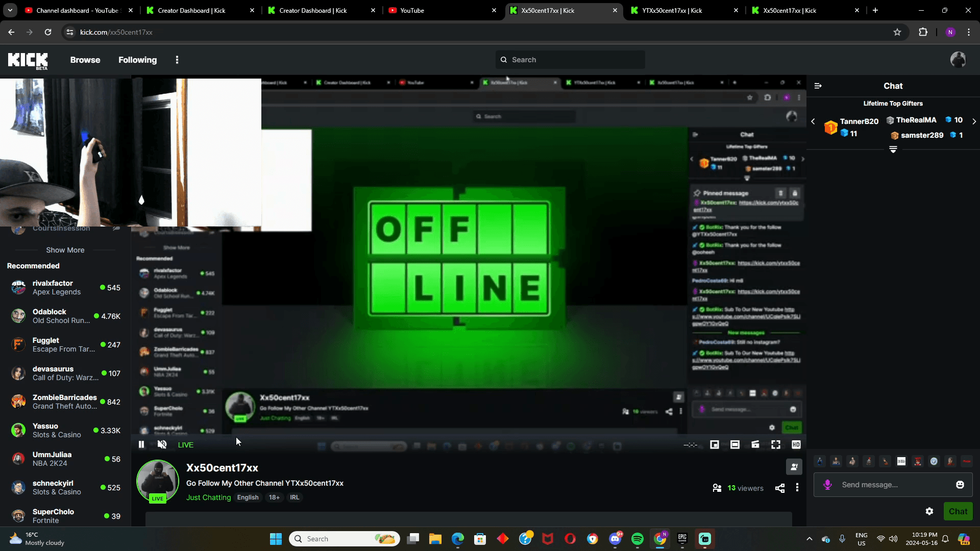Go back to previous page

(x=11, y=32)
